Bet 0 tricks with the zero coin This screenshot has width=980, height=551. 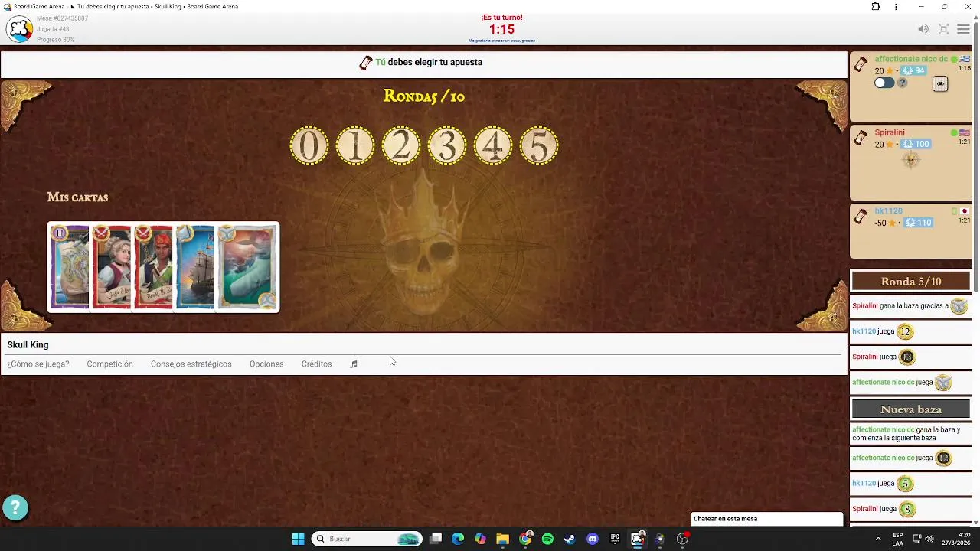(309, 145)
